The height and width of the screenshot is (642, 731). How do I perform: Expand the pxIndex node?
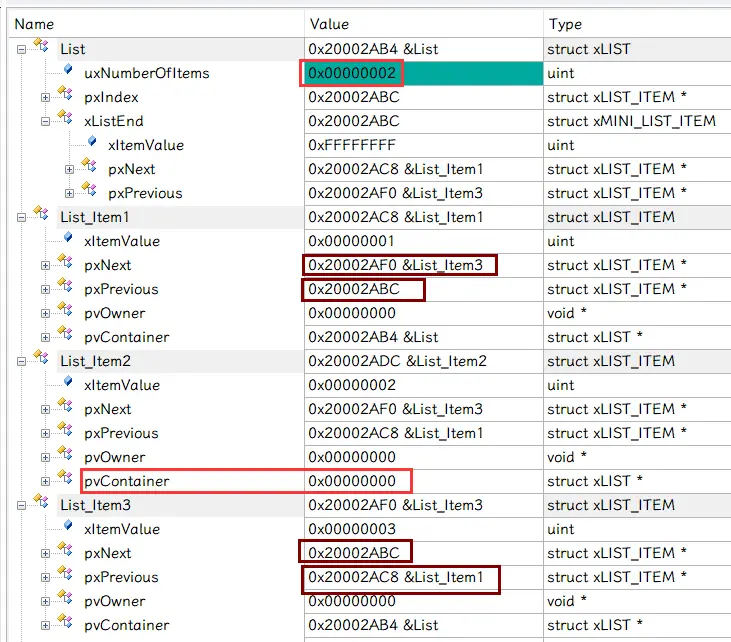[46, 97]
